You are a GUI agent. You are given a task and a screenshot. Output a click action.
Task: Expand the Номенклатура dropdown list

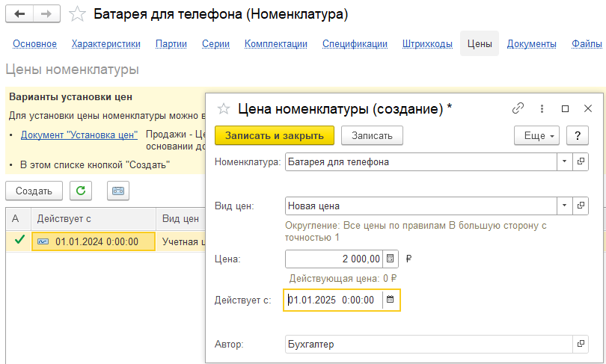[x=563, y=161]
